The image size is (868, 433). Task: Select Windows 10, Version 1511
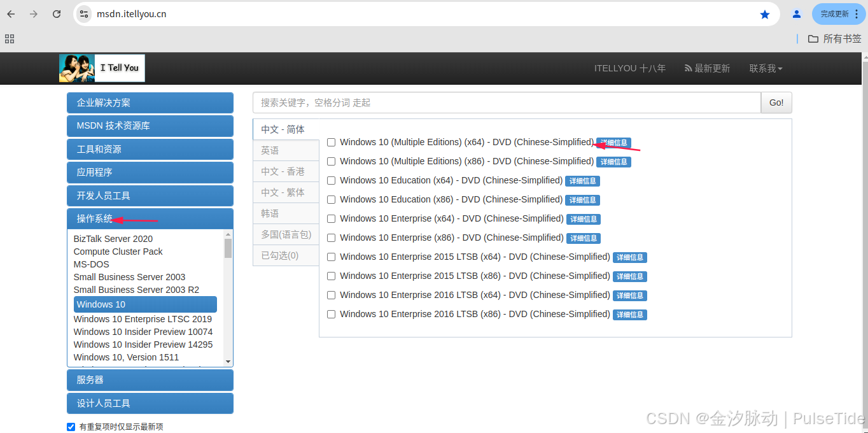[x=127, y=357]
